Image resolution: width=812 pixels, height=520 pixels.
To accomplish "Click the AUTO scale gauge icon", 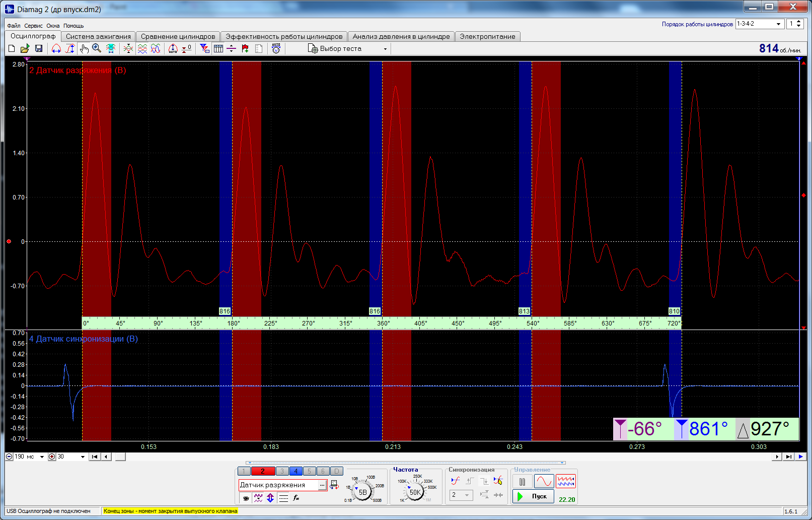I will point(173,48).
